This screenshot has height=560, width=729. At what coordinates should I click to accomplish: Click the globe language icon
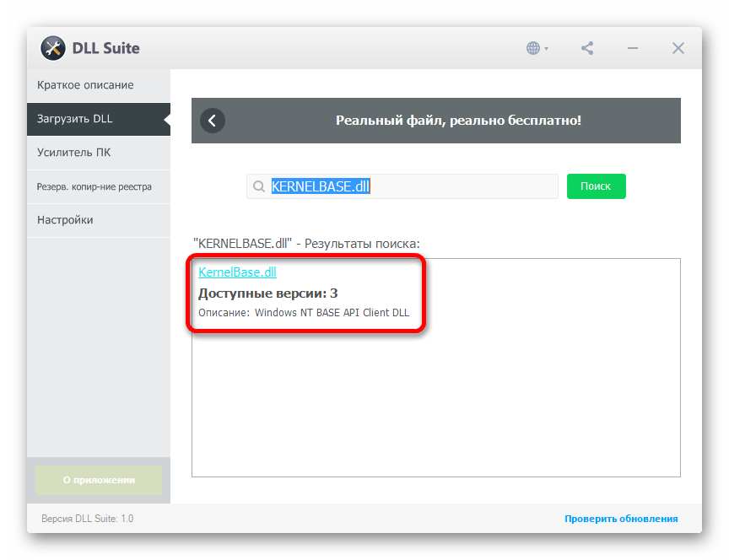point(533,48)
